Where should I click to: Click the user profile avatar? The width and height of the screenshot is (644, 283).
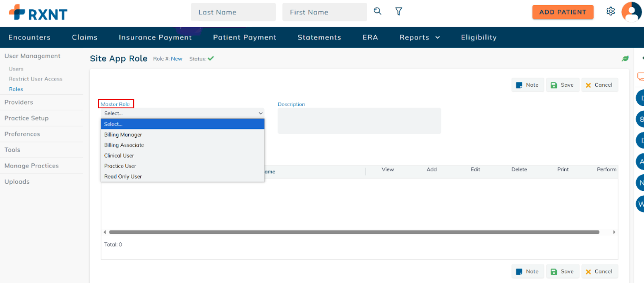click(x=631, y=12)
